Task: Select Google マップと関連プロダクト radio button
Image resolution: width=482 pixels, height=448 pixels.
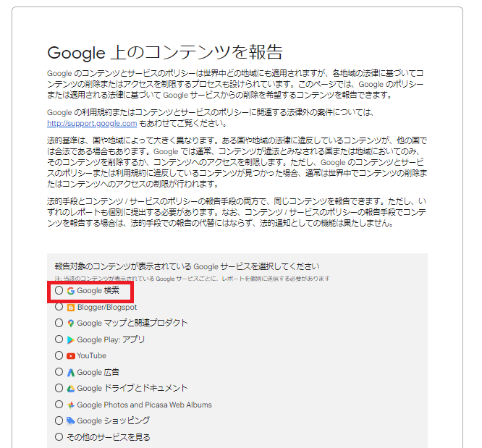Action: coord(59,324)
